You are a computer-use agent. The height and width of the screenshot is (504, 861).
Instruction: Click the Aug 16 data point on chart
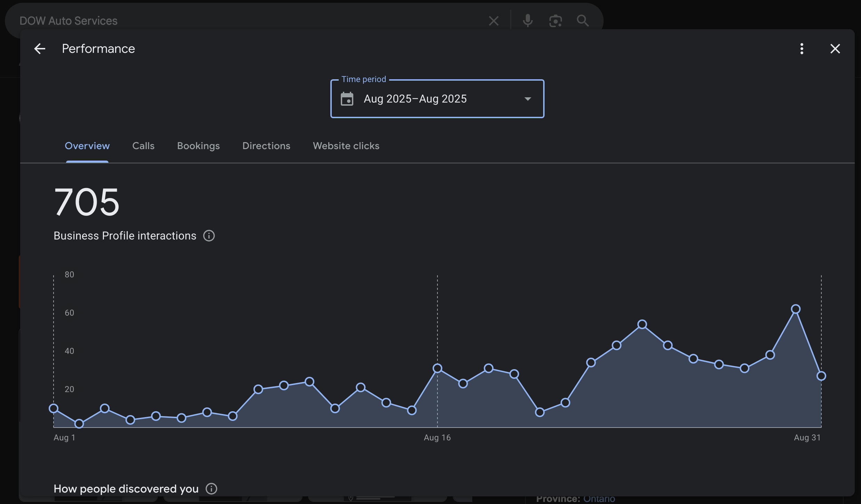(437, 368)
